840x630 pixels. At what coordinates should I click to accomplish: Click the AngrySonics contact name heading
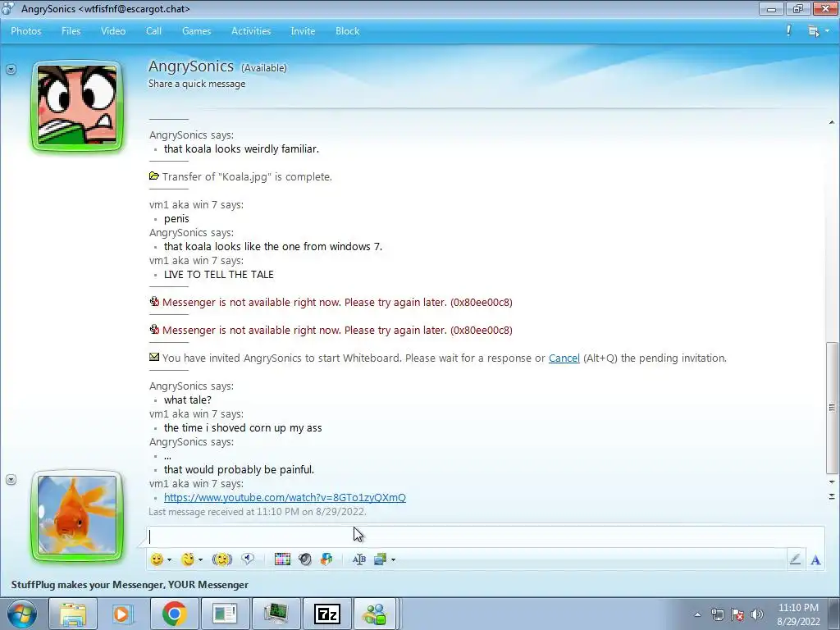190,66
